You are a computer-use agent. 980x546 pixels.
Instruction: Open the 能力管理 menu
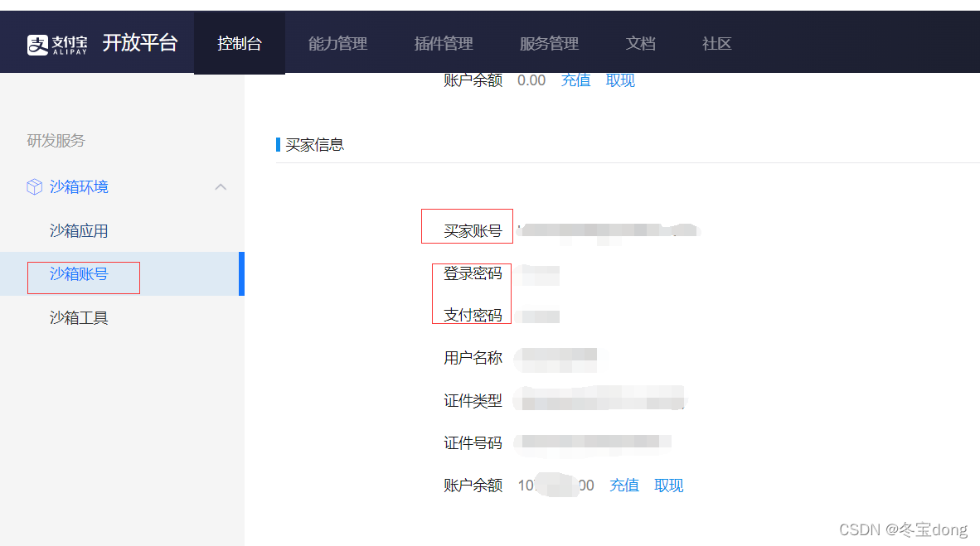337,44
